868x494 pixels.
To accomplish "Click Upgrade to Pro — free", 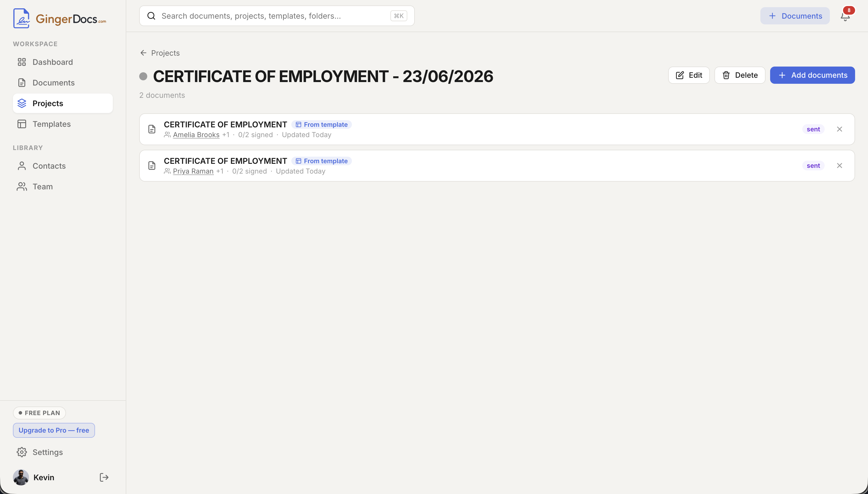I will point(54,431).
